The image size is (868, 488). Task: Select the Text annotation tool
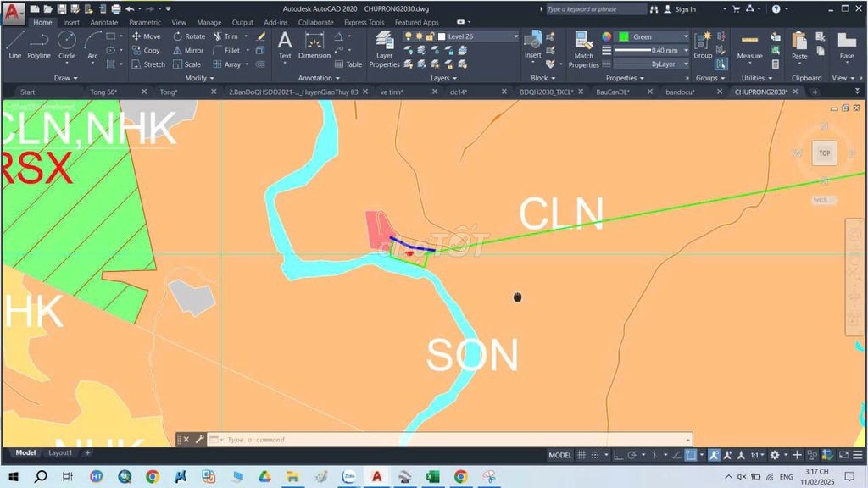[285, 46]
